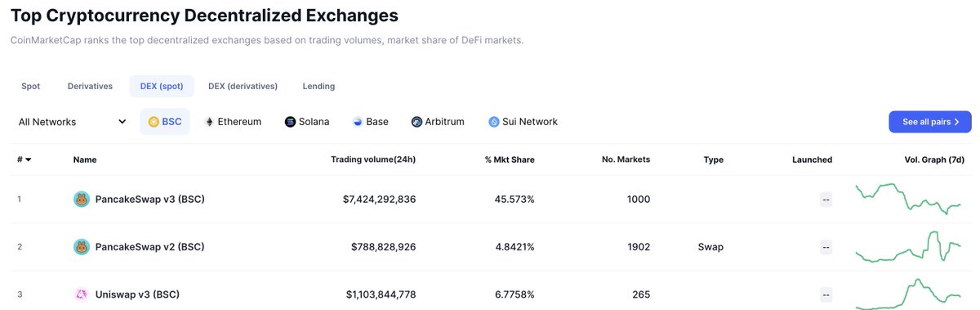
Task: Sort by the # rank column arrow
Action: click(29, 159)
